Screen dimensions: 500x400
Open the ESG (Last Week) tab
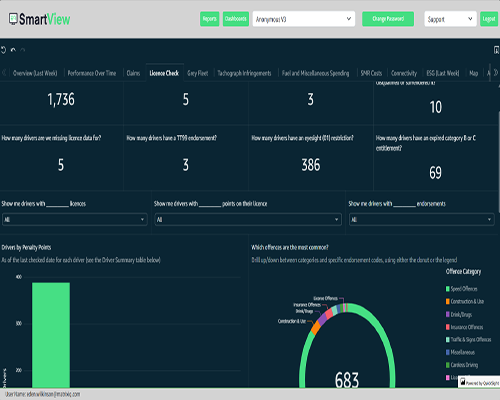tap(443, 73)
